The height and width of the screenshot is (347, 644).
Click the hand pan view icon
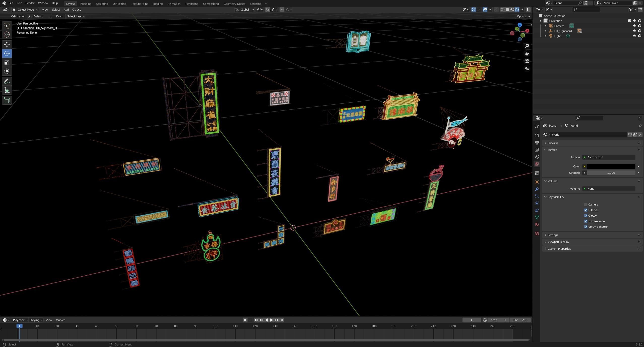(x=527, y=53)
